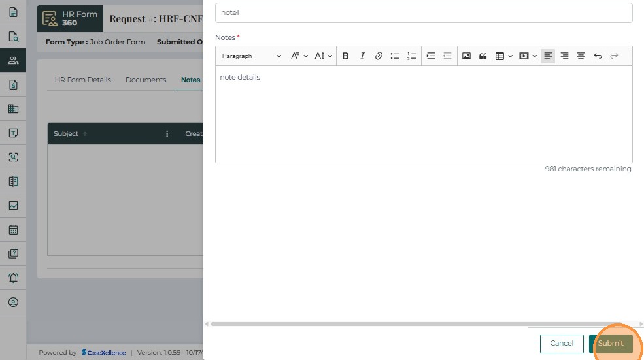Screen dimensions: 644x360
Task: Open the text template icon in the sidebar
Action: click(13, 133)
